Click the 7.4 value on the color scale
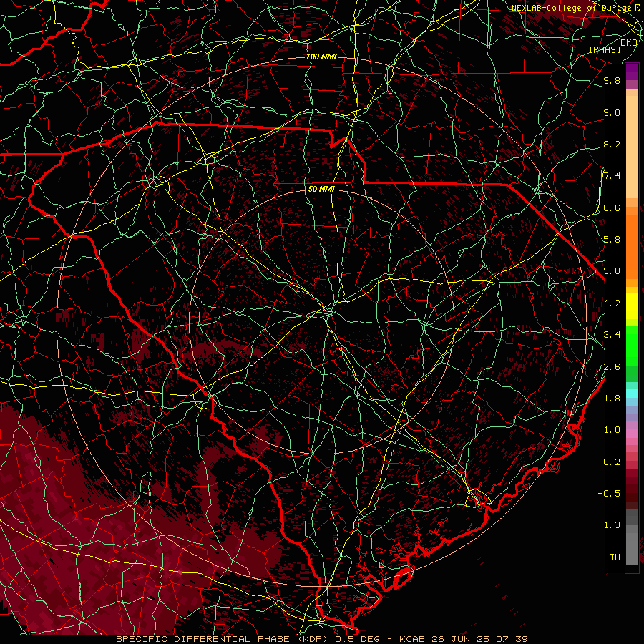Screen dimensions: 644x644 (612, 176)
